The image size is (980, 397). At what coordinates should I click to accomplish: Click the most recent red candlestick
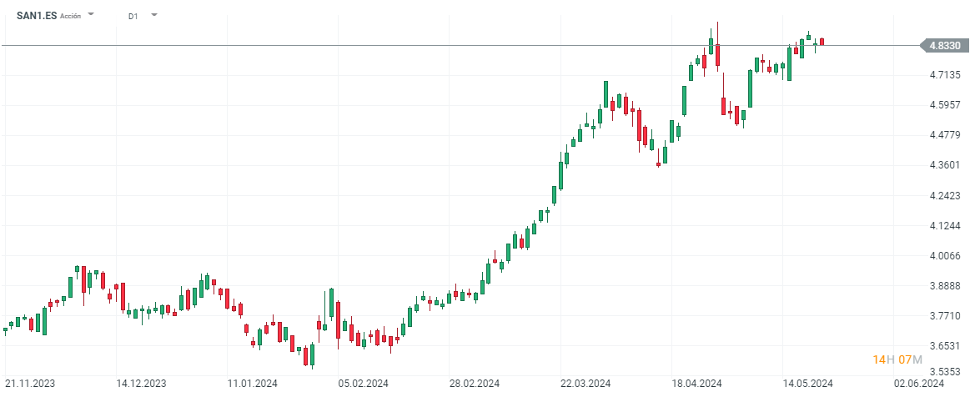click(x=822, y=41)
